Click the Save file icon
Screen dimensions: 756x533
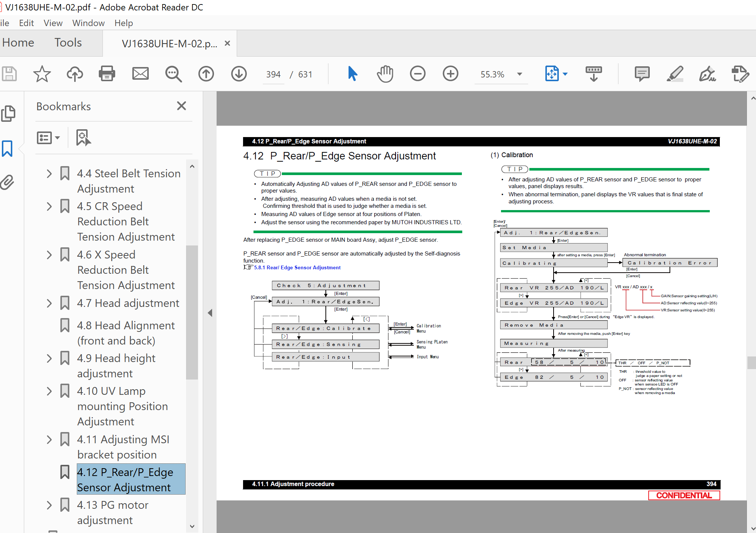[x=9, y=74]
